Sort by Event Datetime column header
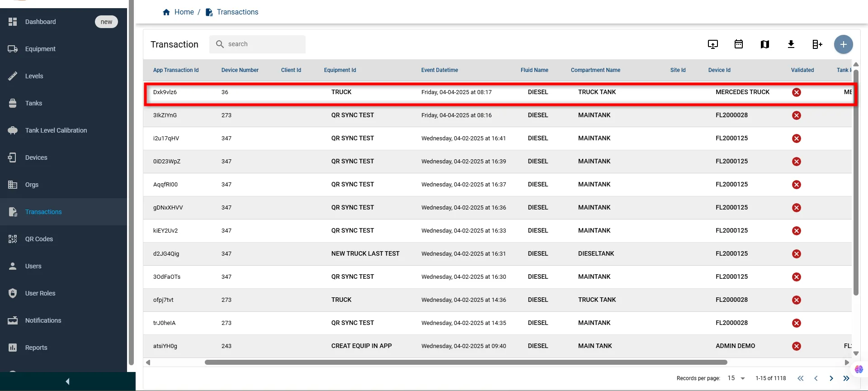The height and width of the screenshot is (391, 868). pos(439,70)
